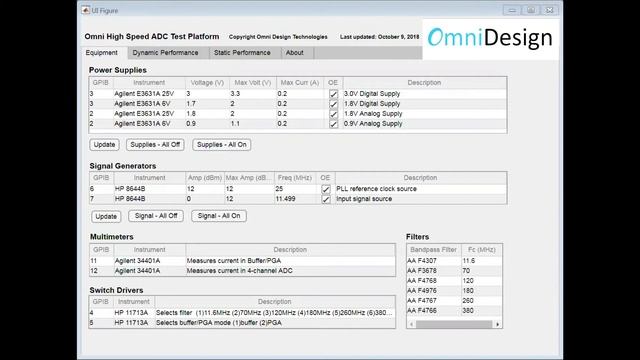Select 'Measures current in 4-channel ADC' row
Viewport: 640px width, 360px height.
tap(242, 271)
